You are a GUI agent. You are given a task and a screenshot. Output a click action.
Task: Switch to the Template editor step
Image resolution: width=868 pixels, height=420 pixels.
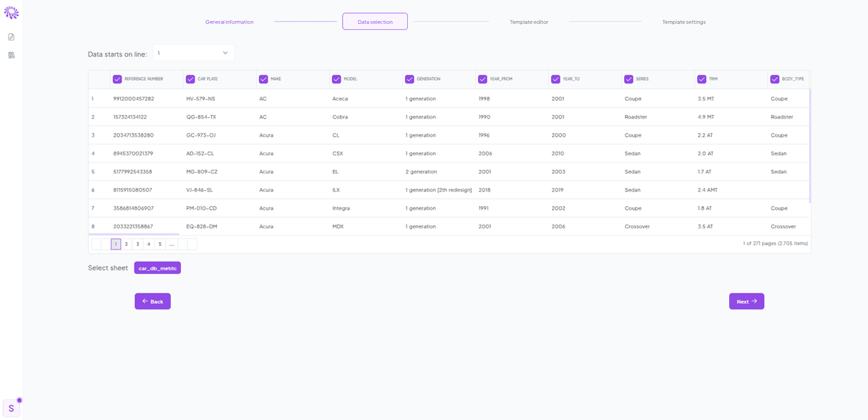[x=528, y=22]
